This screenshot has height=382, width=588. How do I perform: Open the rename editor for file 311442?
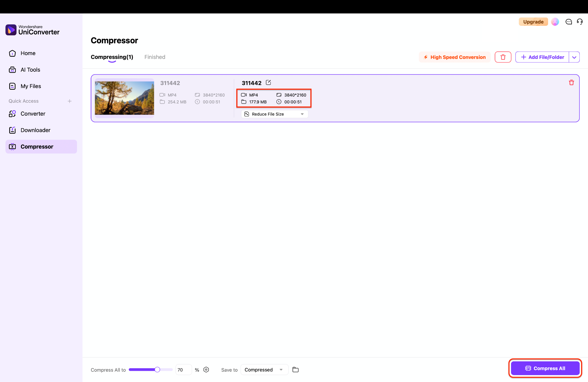[x=268, y=83]
